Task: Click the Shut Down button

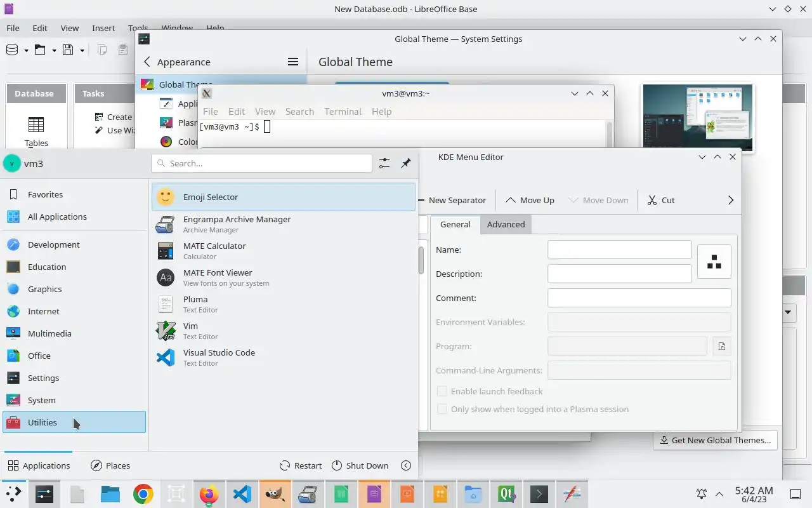Action: click(x=360, y=465)
